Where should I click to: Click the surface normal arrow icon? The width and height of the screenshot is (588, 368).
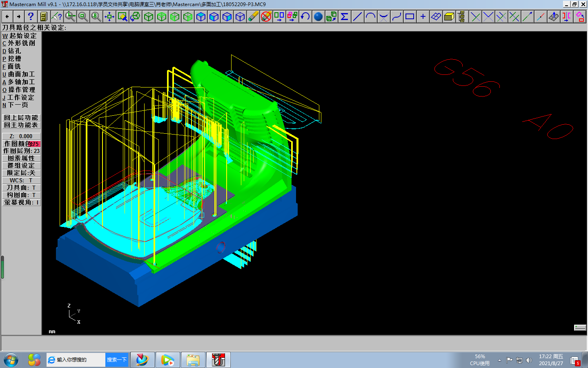tap(554, 17)
